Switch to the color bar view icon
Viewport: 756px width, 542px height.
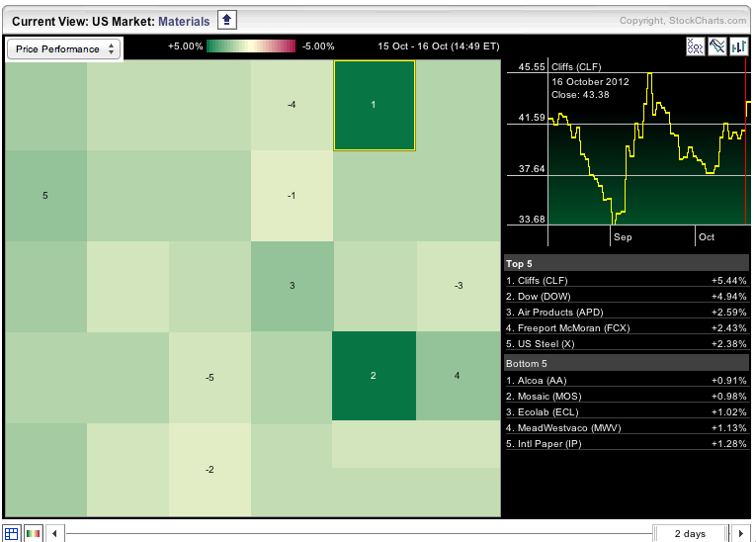coord(34,533)
